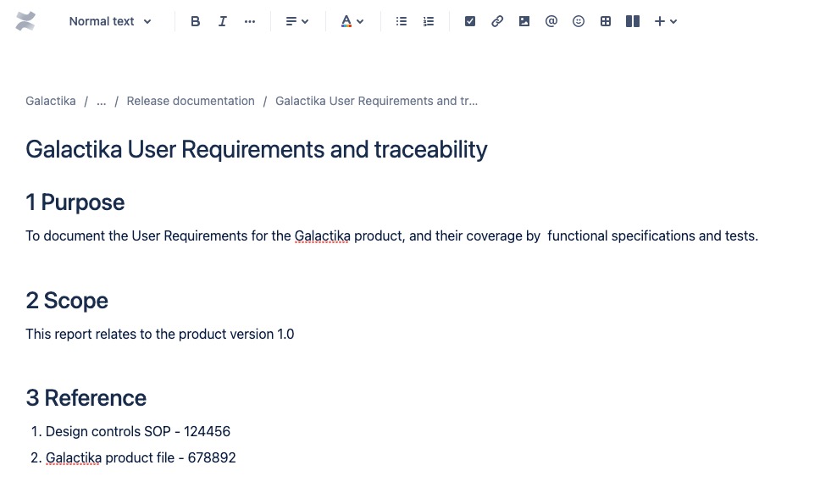Open Release documentation breadcrumb link
Image resolution: width=820 pixels, height=504 pixels.
pyautogui.click(x=191, y=101)
